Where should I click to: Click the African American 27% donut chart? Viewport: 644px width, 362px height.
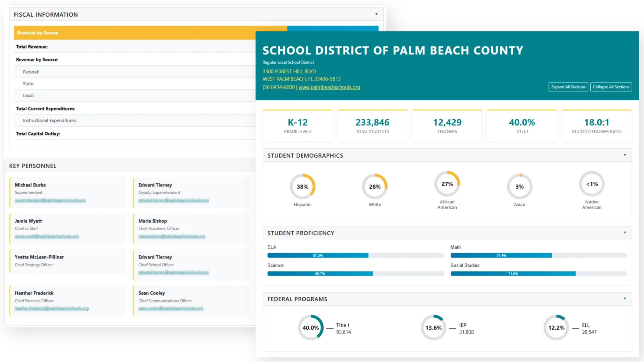pyautogui.click(x=447, y=184)
